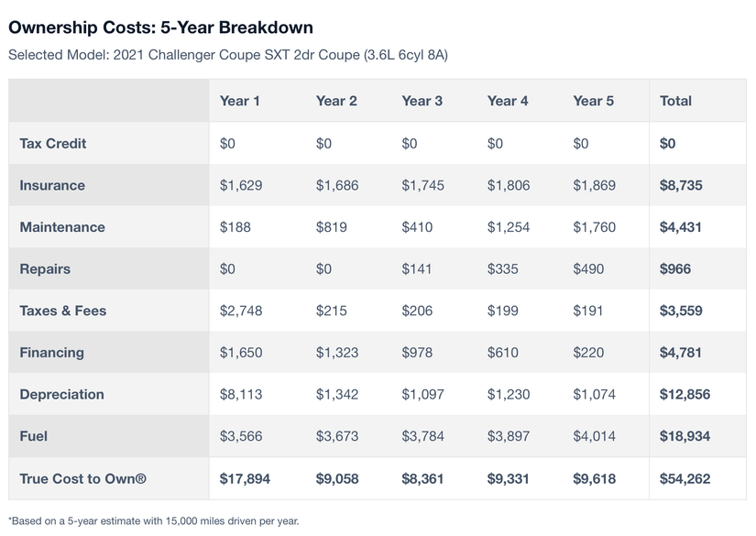This screenshot has width=756, height=536.
Task: Click the Total column header
Action: [675, 101]
